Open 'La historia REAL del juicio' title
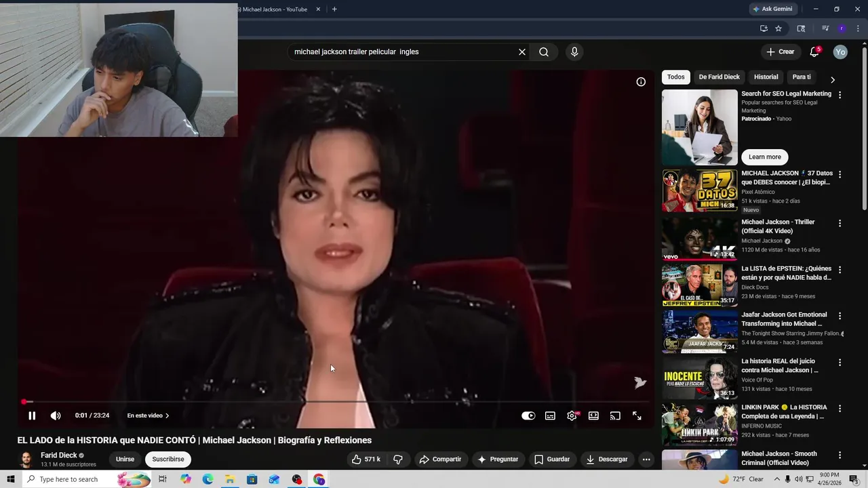The image size is (868, 488). pyautogui.click(x=780, y=366)
